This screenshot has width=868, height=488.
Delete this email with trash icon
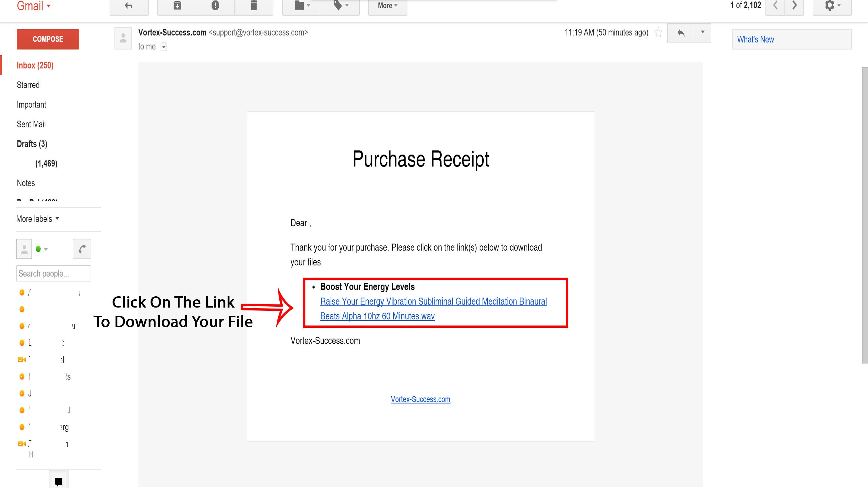[x=254, y=6]
